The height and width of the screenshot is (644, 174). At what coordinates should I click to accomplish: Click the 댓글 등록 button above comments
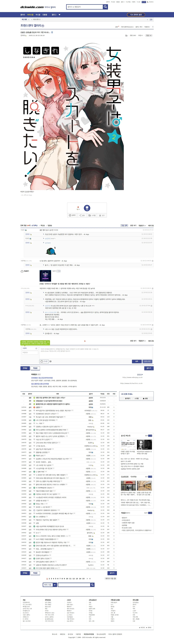[x=124, y=226]
